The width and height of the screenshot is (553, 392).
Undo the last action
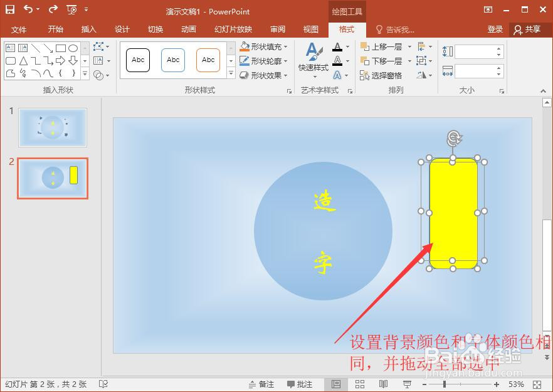pyautogui.click(x=29, y=9)
